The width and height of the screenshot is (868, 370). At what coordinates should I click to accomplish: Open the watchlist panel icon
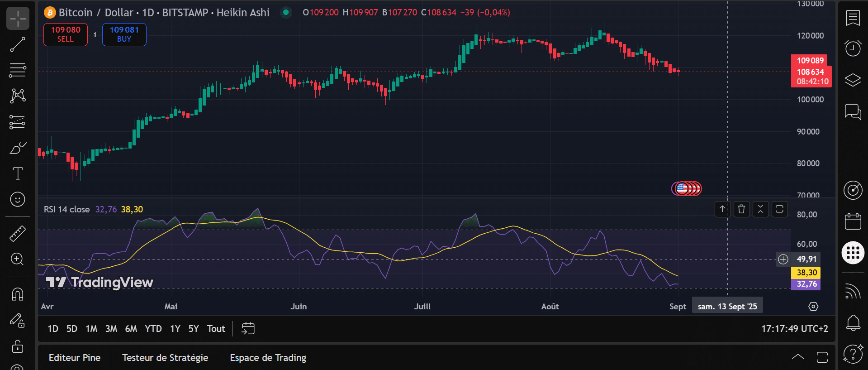pyautogui.click(x=853, y=18)
